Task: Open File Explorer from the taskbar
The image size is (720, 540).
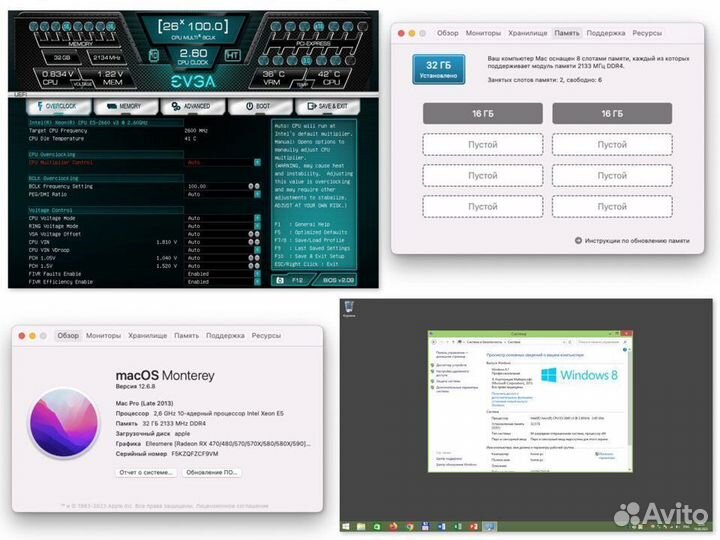Action: [361, 527]
